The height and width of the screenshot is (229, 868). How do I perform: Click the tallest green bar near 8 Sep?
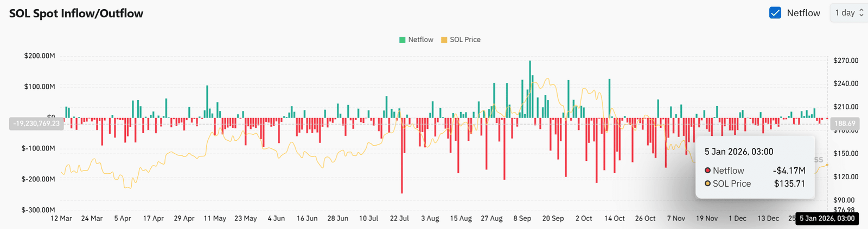pos(530,89)
